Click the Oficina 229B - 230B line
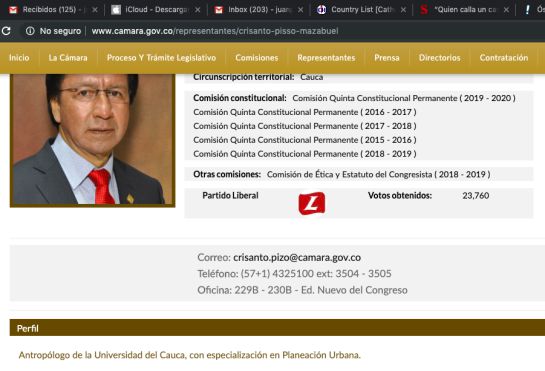 tap(302, 290)
